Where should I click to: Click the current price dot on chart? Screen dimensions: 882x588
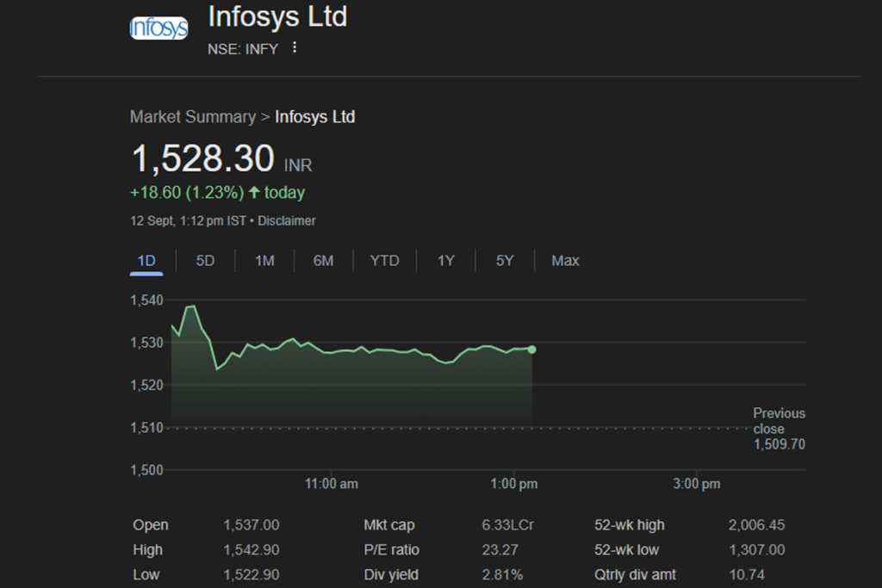[x=532, y=350]
